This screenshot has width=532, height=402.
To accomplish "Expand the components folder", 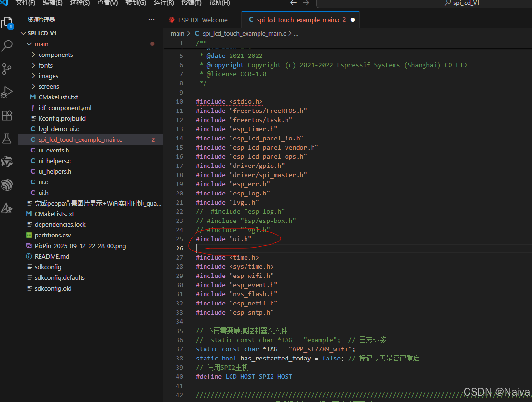I will (x=33, y=55).
